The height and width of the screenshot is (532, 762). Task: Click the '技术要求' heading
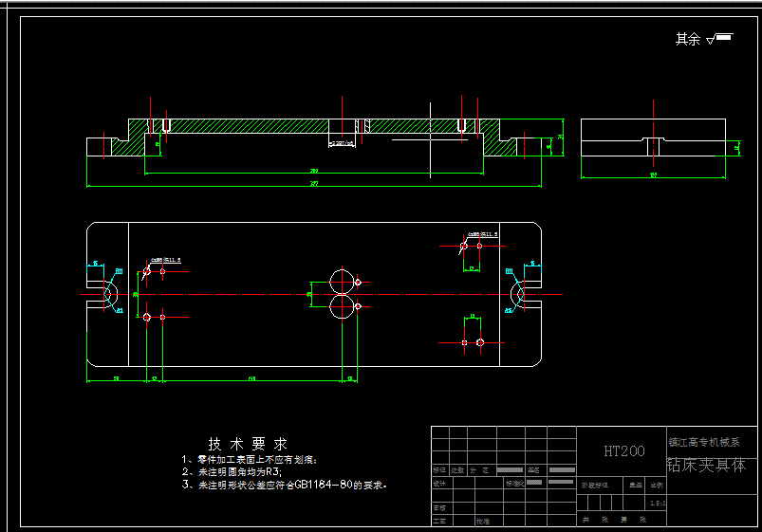248,444
